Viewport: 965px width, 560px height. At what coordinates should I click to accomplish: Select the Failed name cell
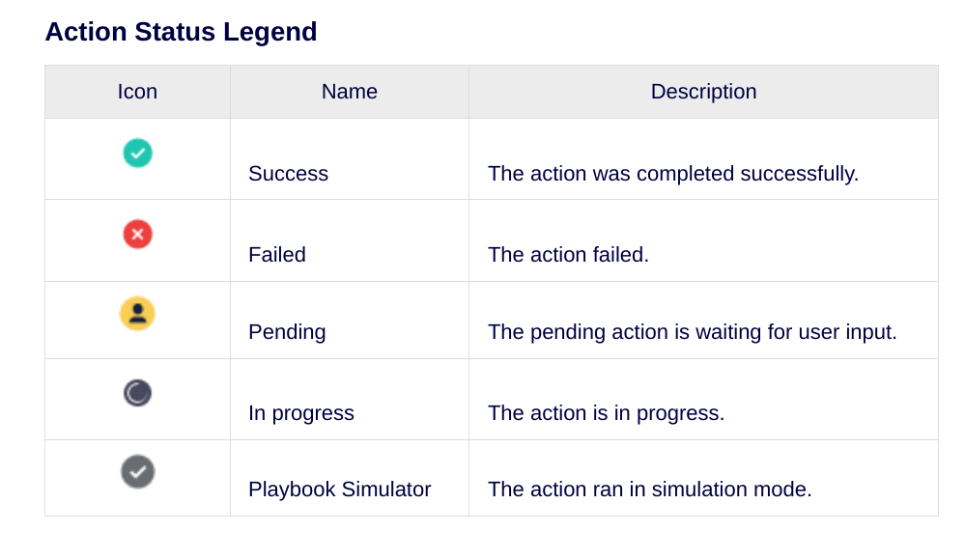click(x=277, y=255)
